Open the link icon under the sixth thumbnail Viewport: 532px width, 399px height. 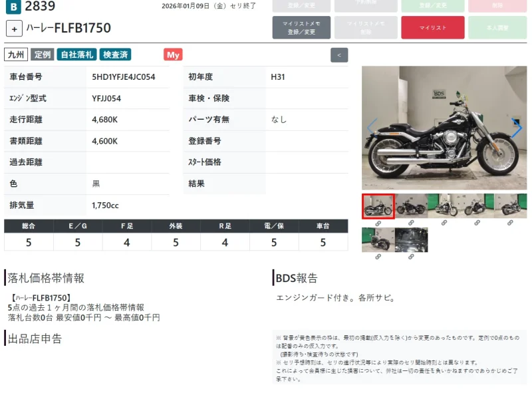378,257
